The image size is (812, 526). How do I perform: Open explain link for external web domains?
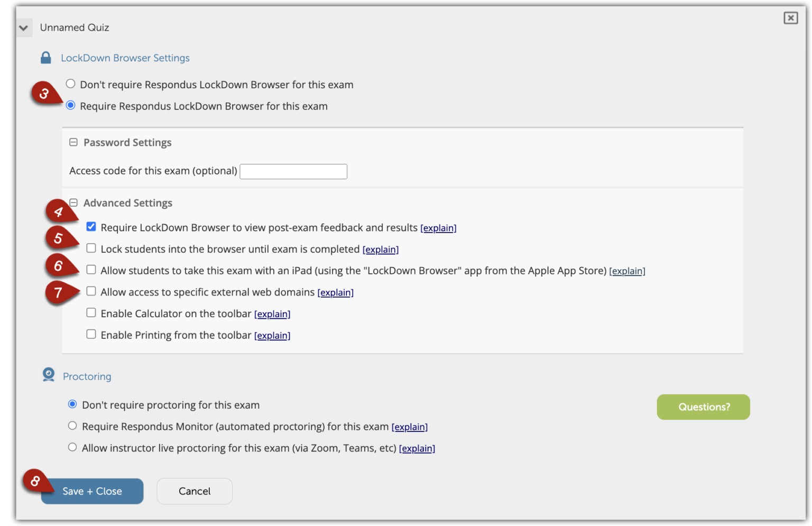coord(336,293)
